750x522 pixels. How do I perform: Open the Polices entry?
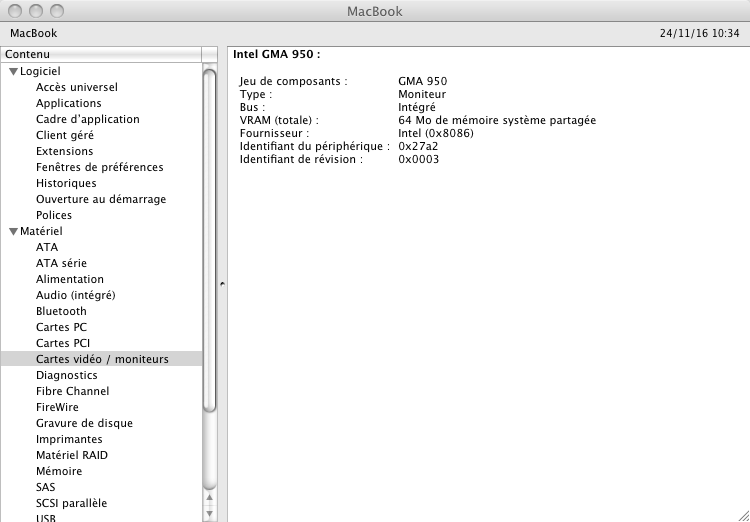coord(54,215)
